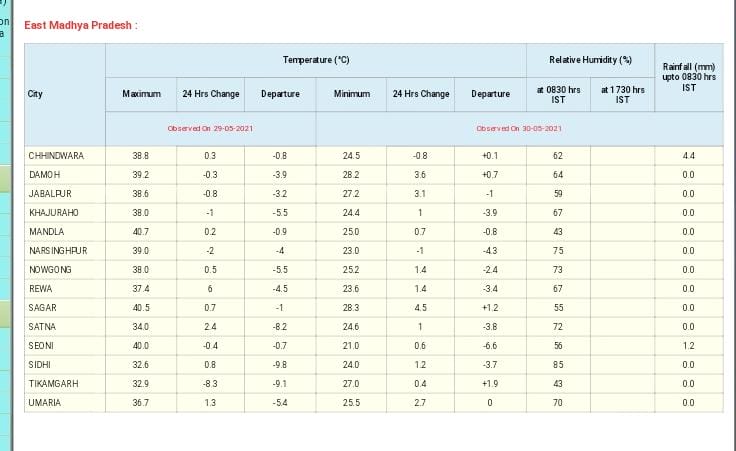The width and height of the screenshot is (736, 451).
Task: Click the 'at 0830 hrs IST' humidity header
Action: click(x=558, y=94)
